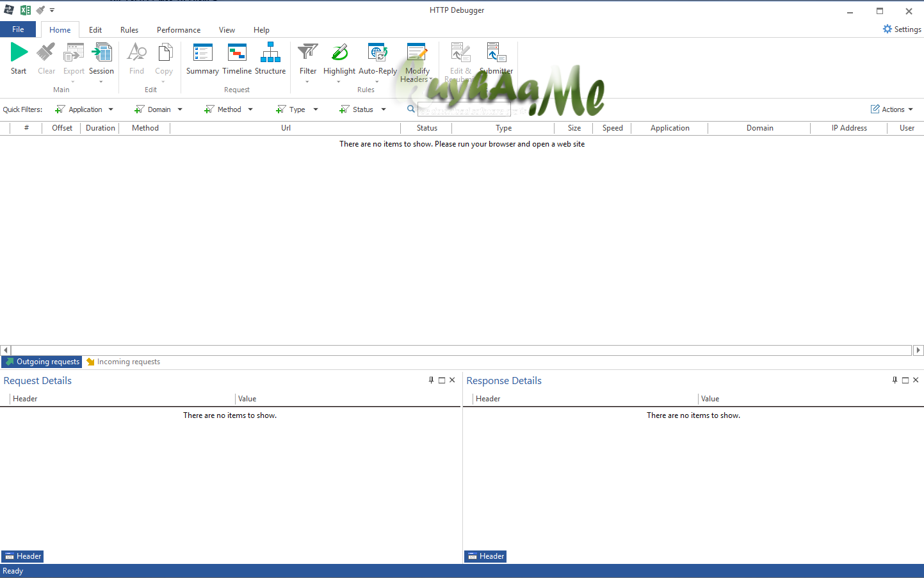Image resolution: width=924 pixels, height=578 pixels.
Task: Select the Incoming requests tab
Action: (x=123, y=362)
